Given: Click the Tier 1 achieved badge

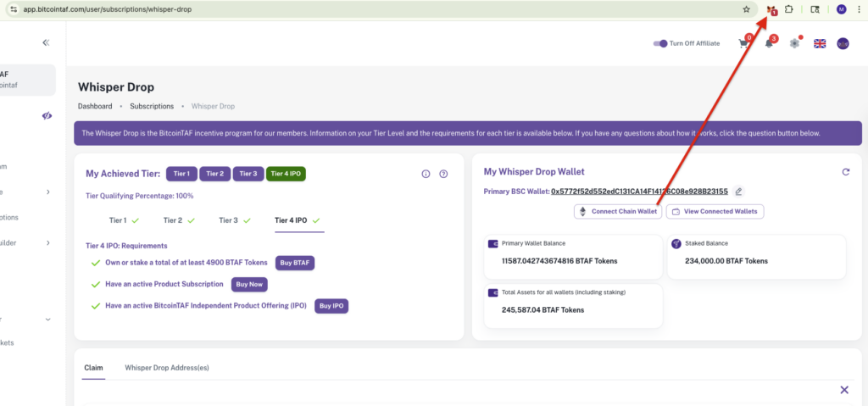Looking at the screenshot, I should (x=181, y=174).
